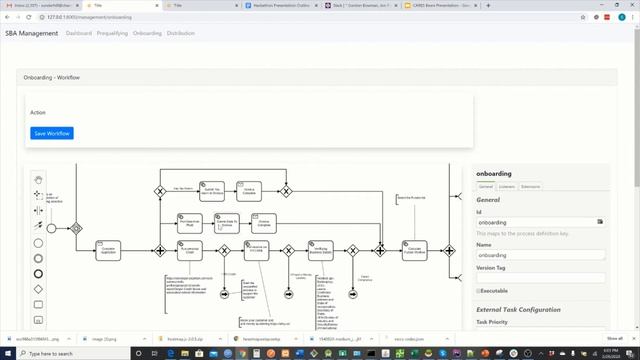Select the parallel gateway after Complete Application
640x360 pixels.
(160, 251)
